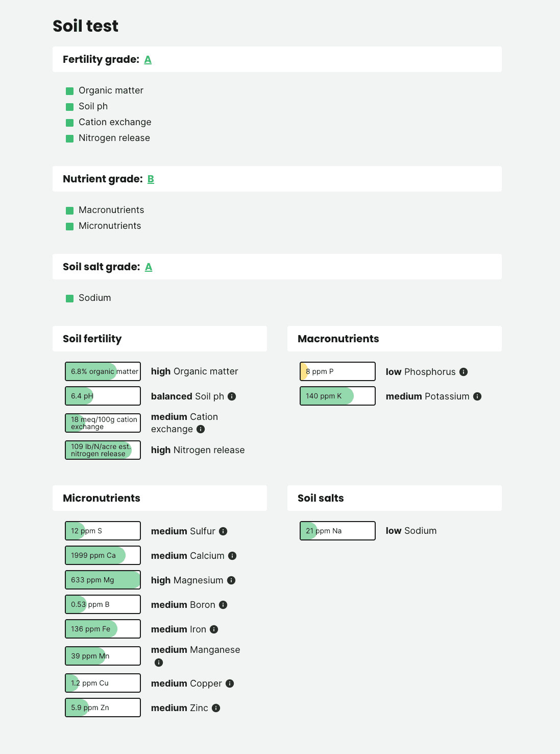Open Nutrient grade B link
Viewport: 560px width, 754px height.
point(151,179)
